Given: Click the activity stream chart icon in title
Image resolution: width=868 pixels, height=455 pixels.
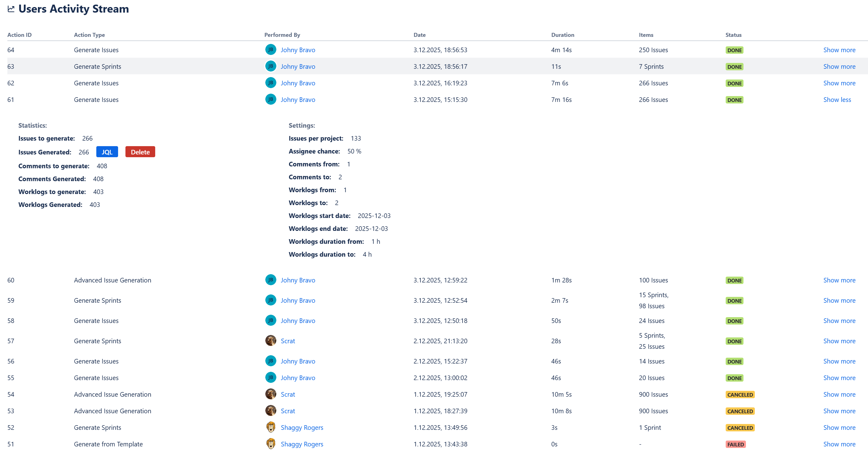Looking at the screenshot, I should pos(11,9).
